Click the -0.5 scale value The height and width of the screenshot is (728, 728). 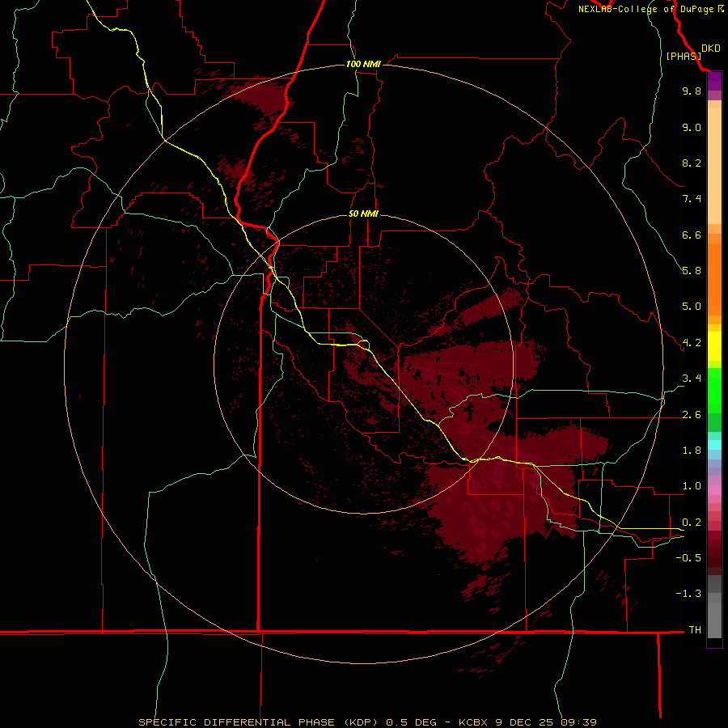point(688,558)
